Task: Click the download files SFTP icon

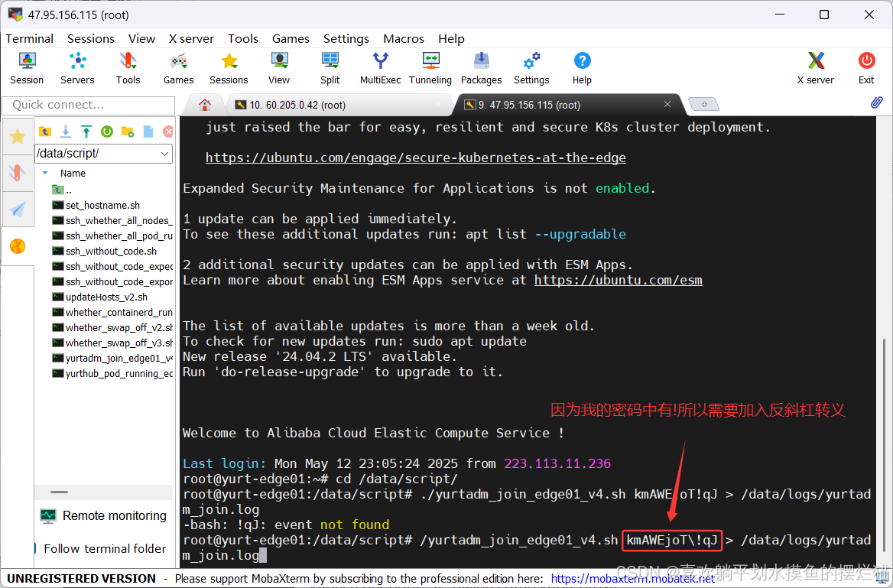Action: click(x=66, y=132)
